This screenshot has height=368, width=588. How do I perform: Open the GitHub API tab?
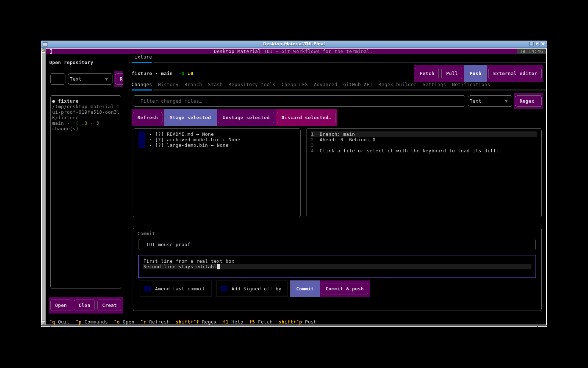click(x=358, y=85)
